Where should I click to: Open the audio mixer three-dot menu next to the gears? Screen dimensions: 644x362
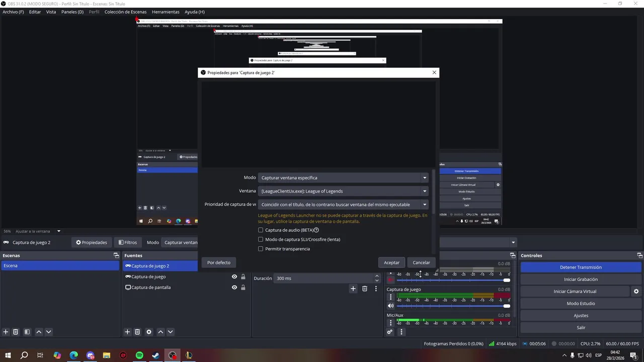(401, 332)
